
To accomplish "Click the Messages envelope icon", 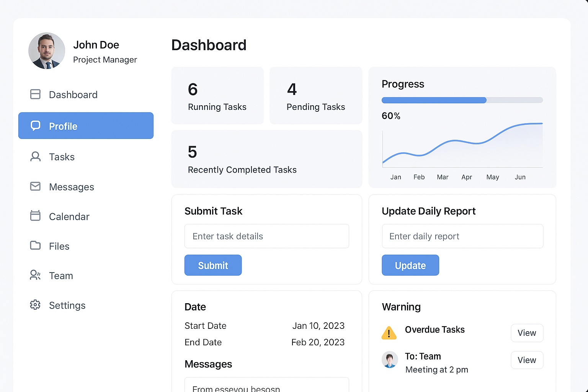I will point(35,186).
